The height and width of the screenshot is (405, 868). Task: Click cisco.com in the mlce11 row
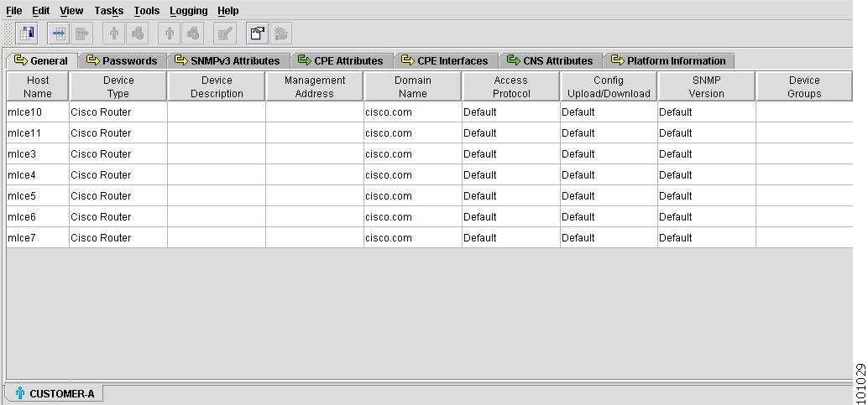pyautogui.click(x=412, y=133)
